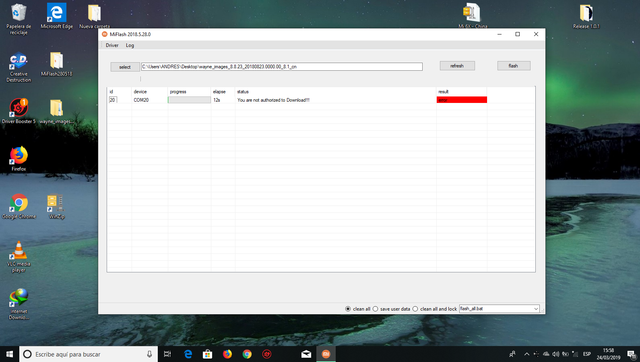The image size is (640, 362).
Task: Open network status in the system tray
Action: [575, 354]
